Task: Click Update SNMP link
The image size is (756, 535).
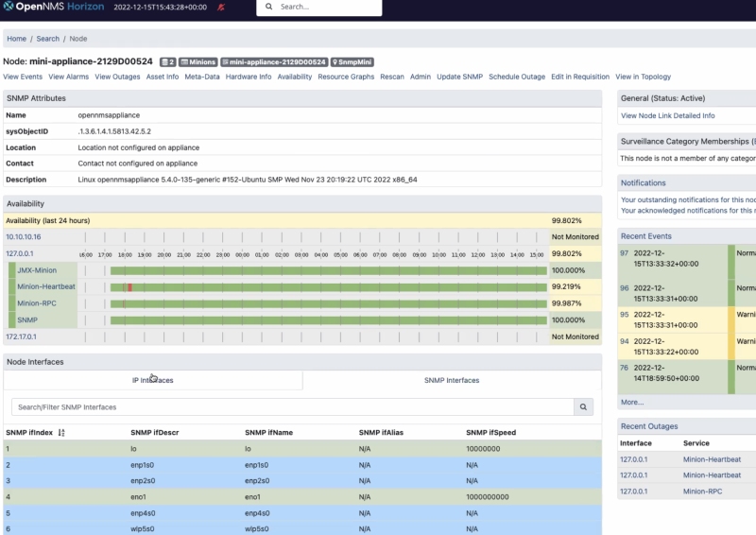Action: [460, 77]
